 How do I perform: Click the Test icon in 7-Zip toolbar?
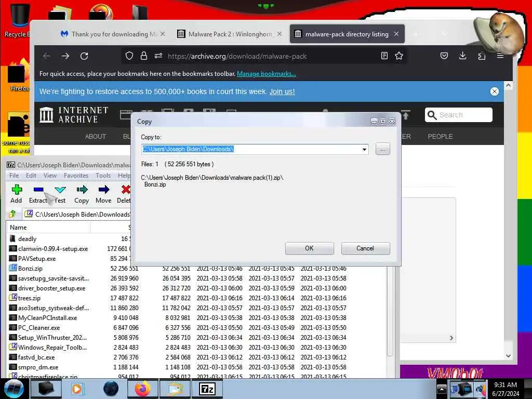[60, 194]
